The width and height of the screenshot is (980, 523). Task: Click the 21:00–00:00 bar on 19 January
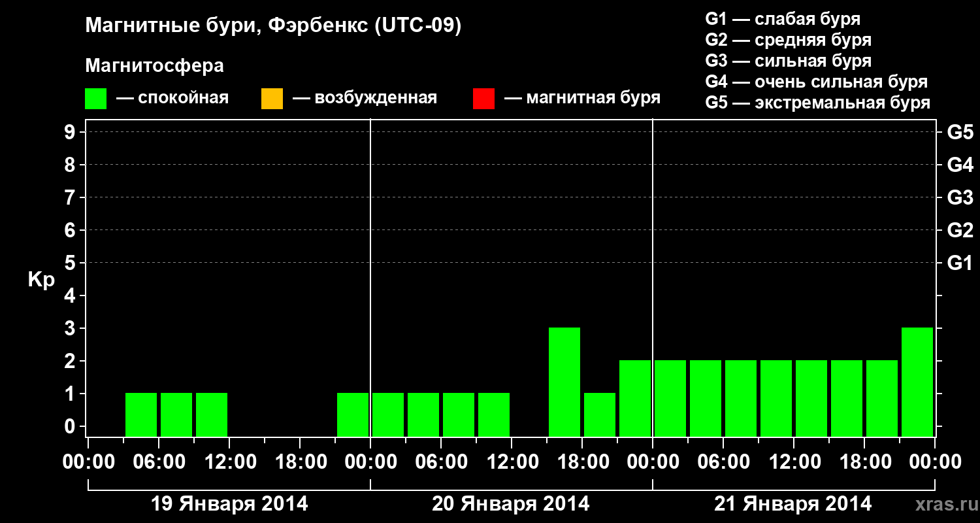[x=353, y=414]
